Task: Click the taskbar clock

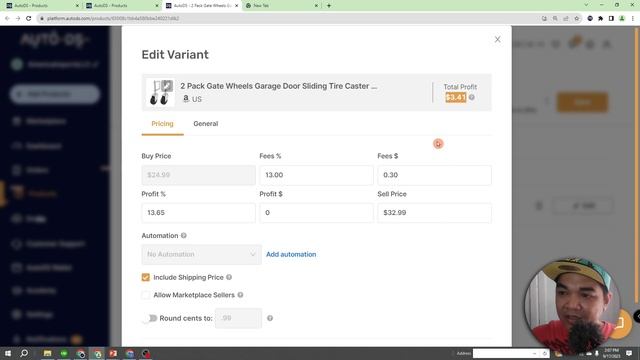Action: click(611, 353)
